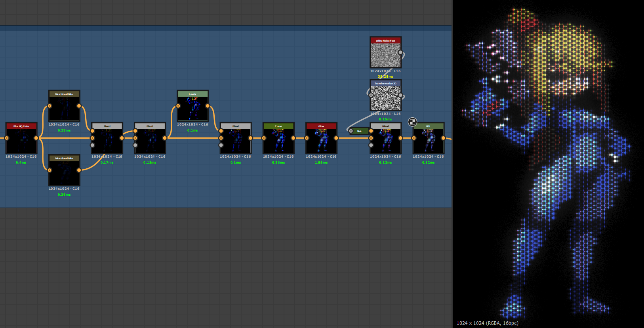This screenshot has width=644, height=328.
Task: Click the "0.22ms" timing label
Action: (x=64, y=130)
